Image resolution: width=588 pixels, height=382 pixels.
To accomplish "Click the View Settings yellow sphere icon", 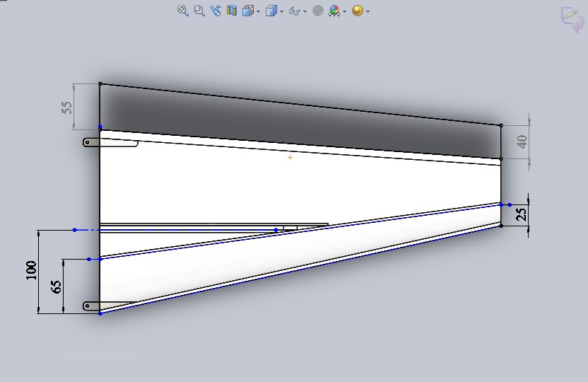I will (358, 11).
